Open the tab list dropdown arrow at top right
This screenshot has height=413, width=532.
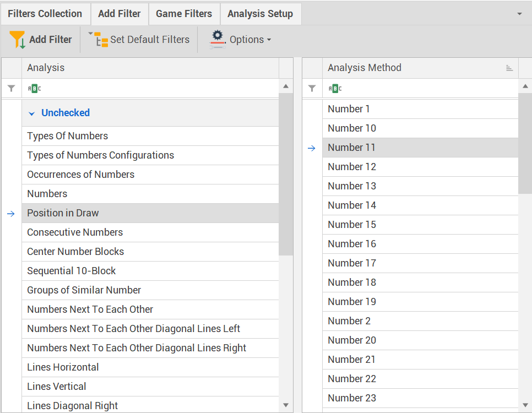coord(519,14)
